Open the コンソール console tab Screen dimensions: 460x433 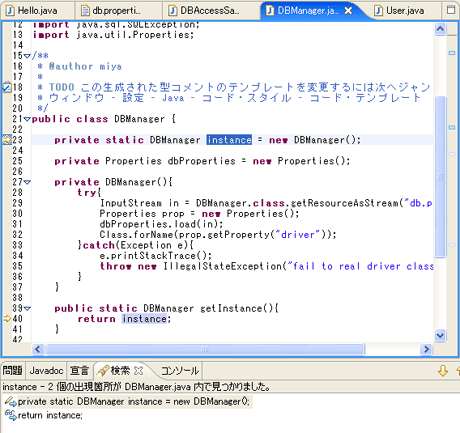pyautogui.click(x=180, y=371)
